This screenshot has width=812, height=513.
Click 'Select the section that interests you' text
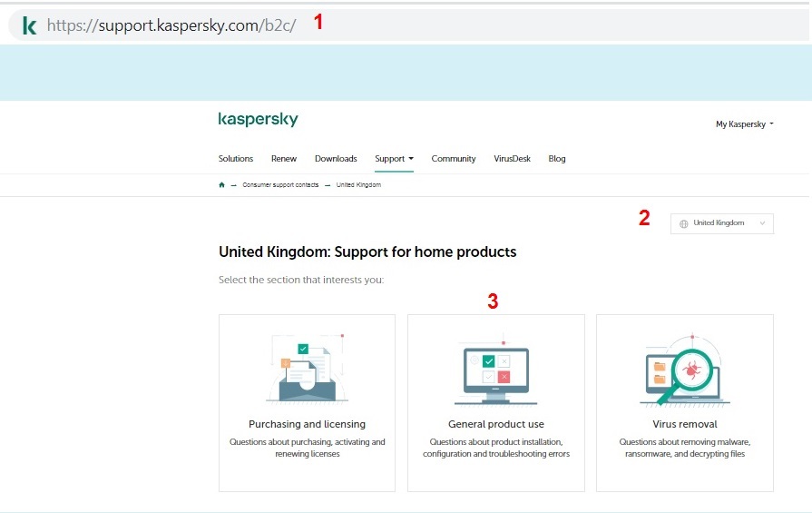(301, 280)
